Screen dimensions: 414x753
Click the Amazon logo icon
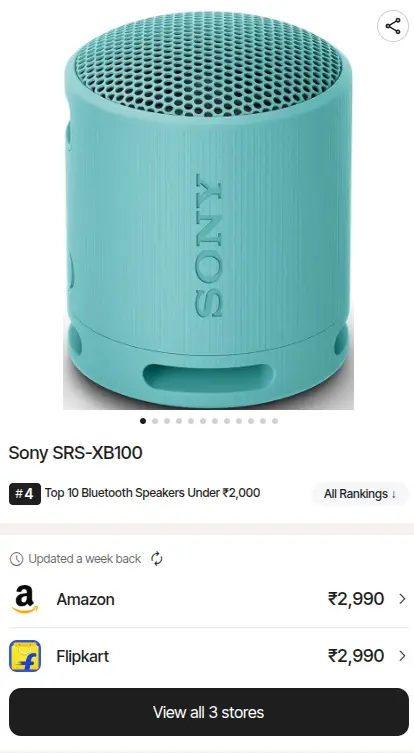25,599
